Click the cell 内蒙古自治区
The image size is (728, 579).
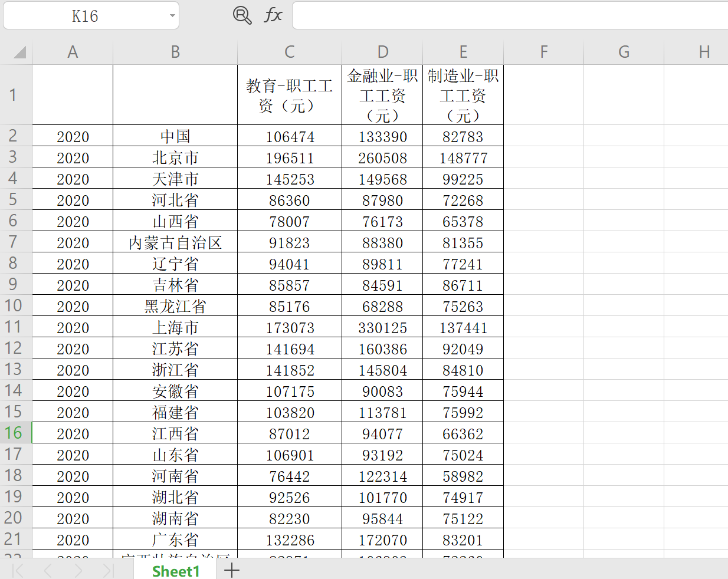point(175,242)
